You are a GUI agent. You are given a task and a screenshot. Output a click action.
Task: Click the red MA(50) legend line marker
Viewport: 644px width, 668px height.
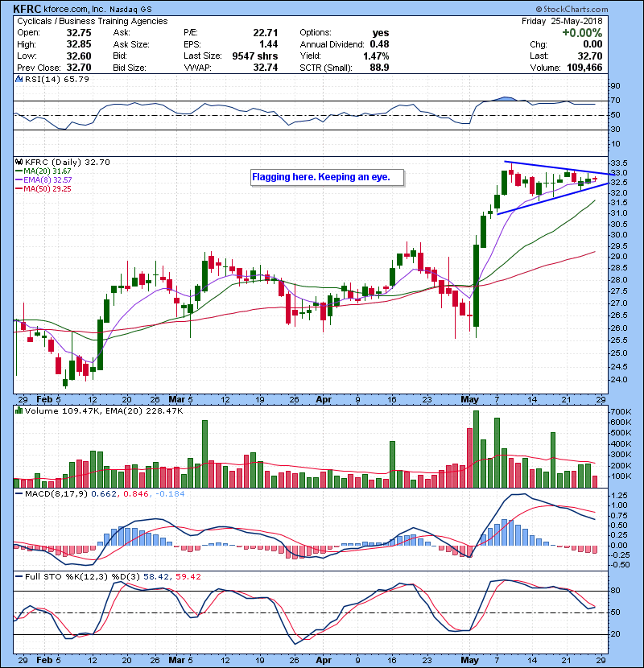[x=19, y=188]
